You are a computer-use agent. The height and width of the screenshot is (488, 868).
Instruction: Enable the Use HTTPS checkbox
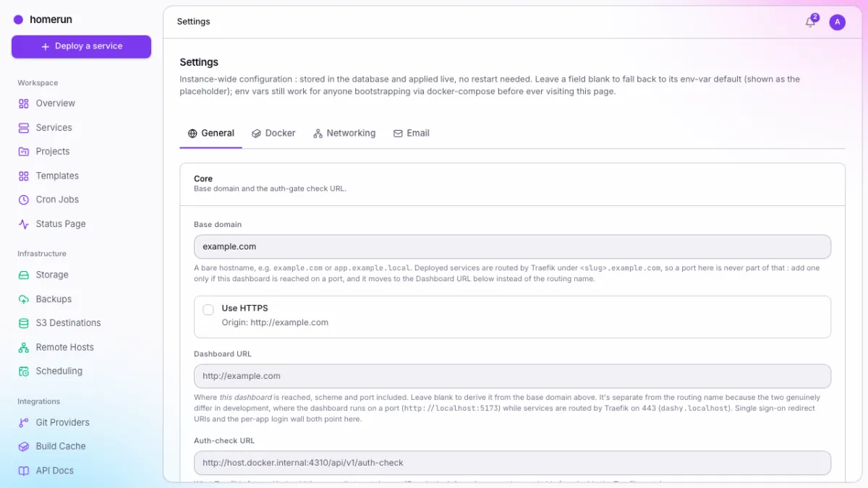tap(208, 309)
